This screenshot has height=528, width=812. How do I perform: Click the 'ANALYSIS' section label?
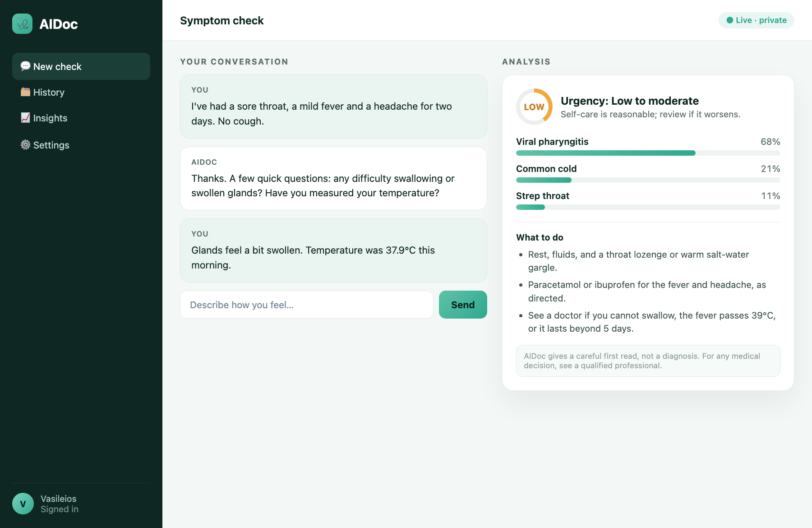point(526,62)
